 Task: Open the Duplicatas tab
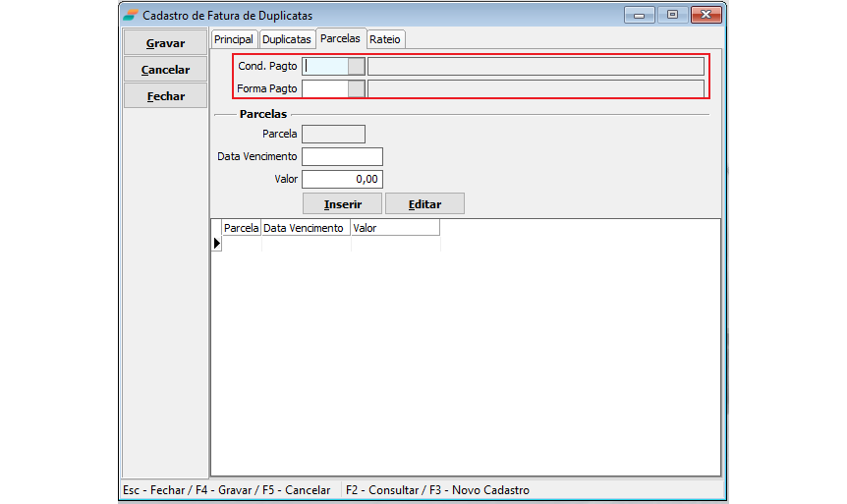pos(287,39)
